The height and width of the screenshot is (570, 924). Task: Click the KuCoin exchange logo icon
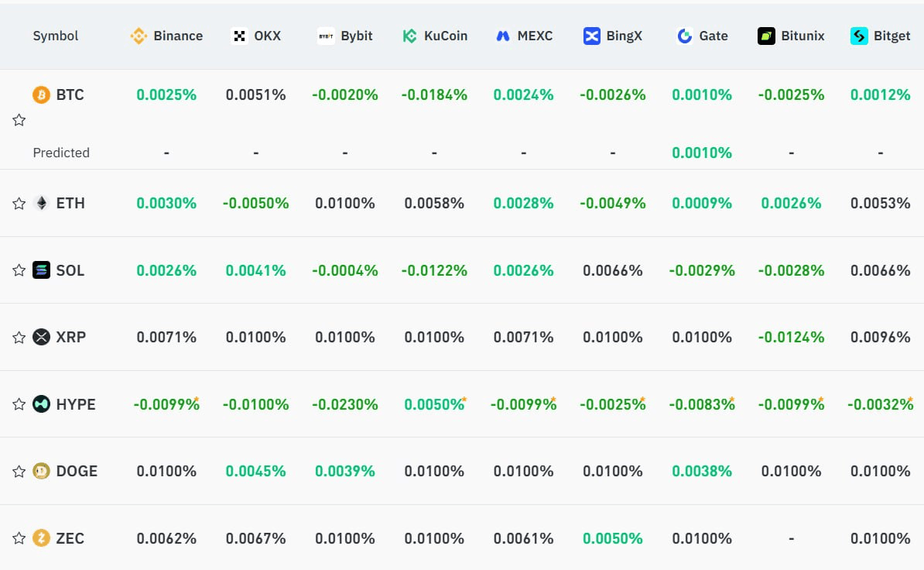click(x=409, y=36)
